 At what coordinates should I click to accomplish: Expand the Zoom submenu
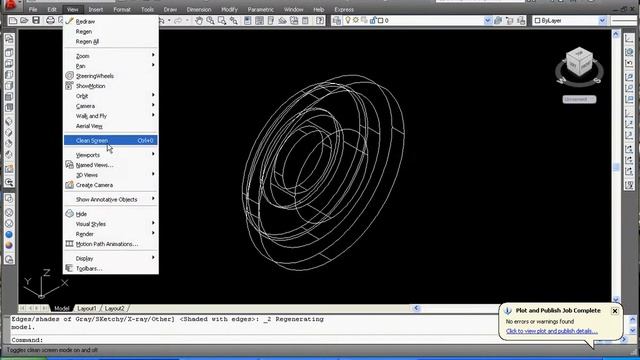point(111,56)
